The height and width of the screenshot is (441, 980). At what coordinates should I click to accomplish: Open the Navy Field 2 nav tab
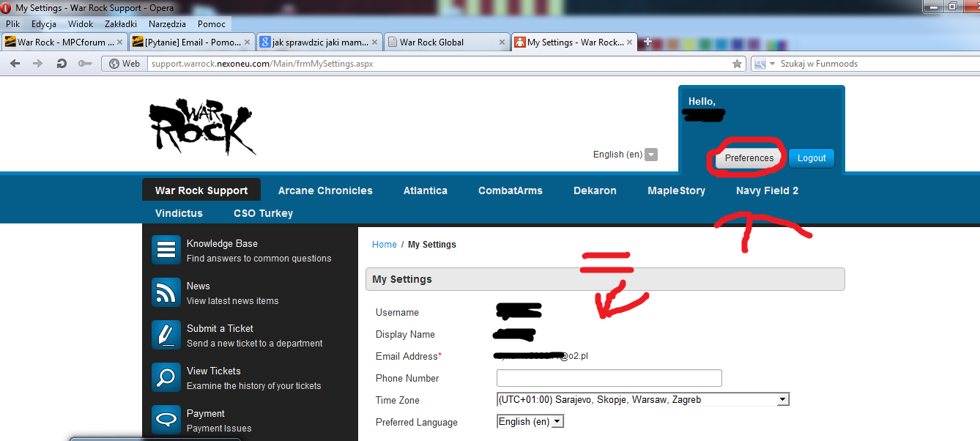point(767,190)
